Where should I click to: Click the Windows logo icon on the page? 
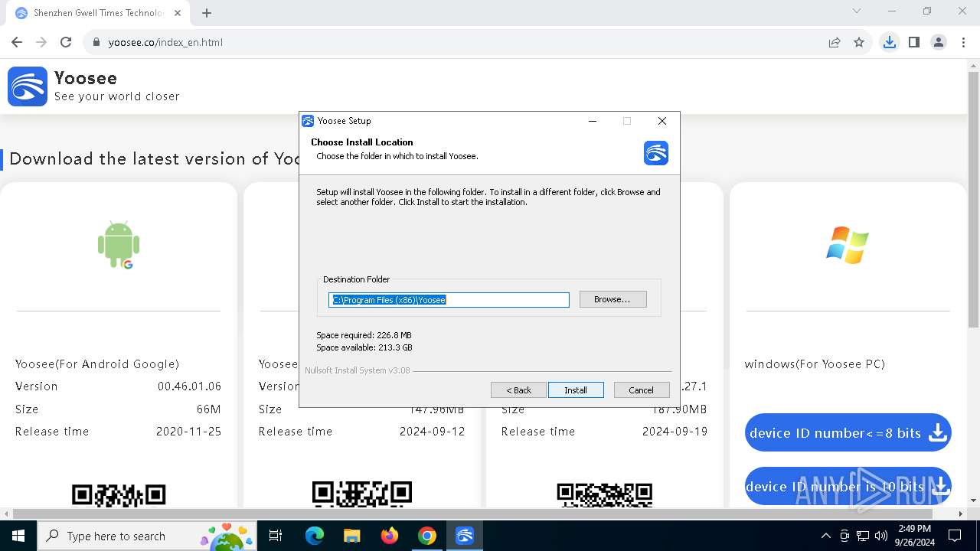pos(848,245)
